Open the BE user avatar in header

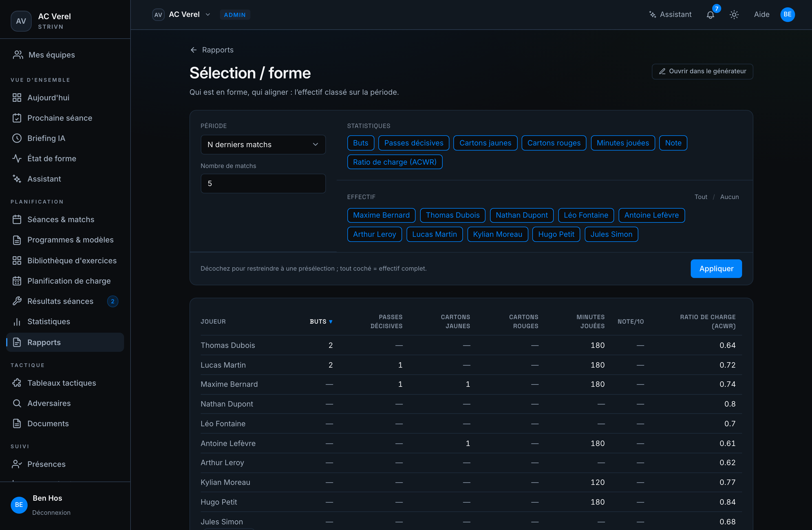click(x=787, y=15)
